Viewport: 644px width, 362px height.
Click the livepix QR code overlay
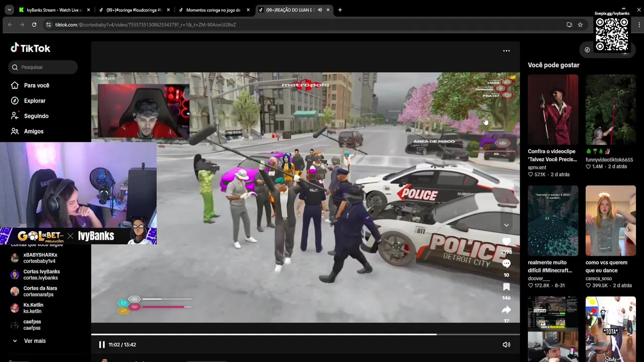tap(612, 34)
